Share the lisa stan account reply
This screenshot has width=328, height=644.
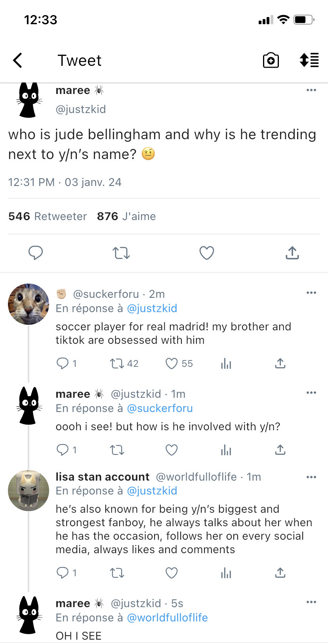coord(280,573)
